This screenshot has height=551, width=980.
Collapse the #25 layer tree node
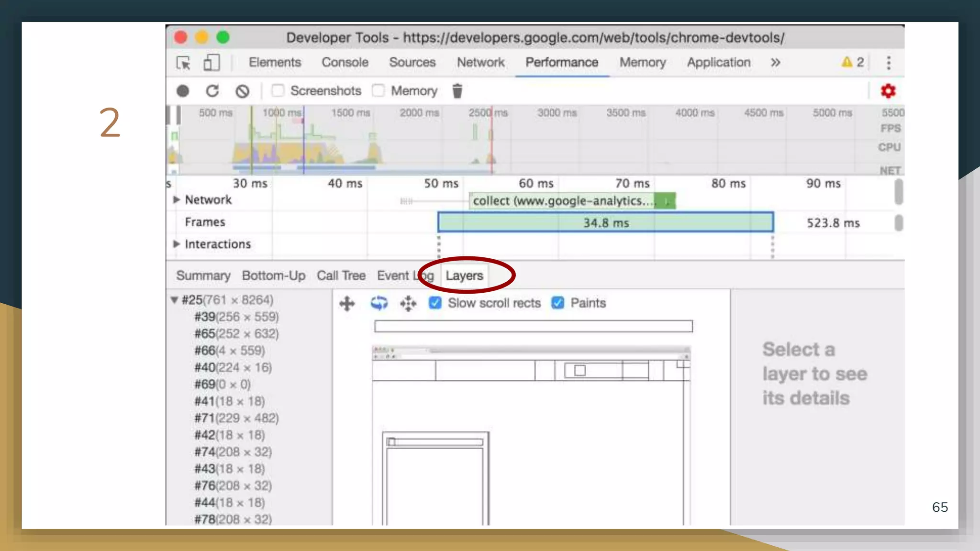[174, 300]
